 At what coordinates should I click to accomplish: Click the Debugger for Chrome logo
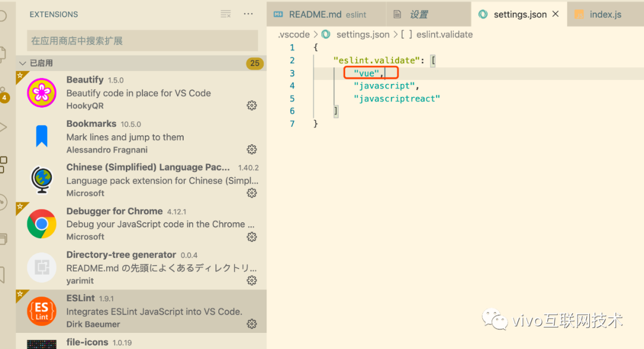(42, 223)
